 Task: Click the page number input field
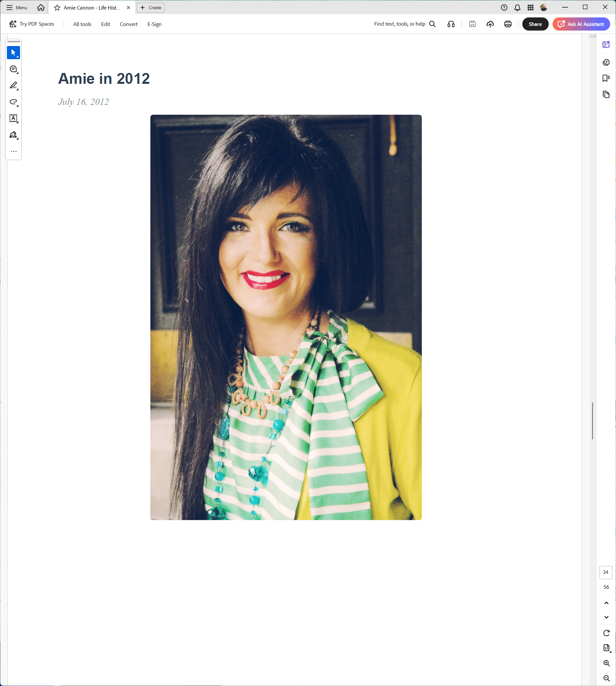coord(606,573)
